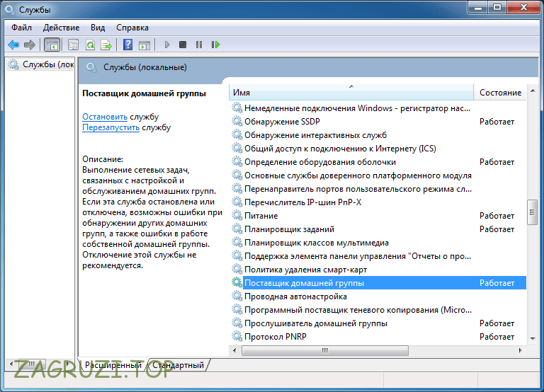Open the Properties toolbar icon
The height and width of the screenshot is (392, 544).
point(73,45)
